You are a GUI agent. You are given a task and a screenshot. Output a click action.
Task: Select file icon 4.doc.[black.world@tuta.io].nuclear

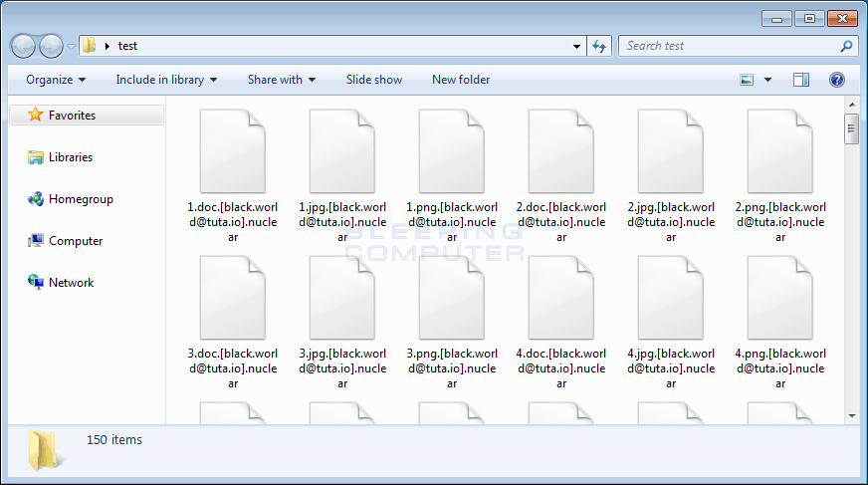coord(561,298)
